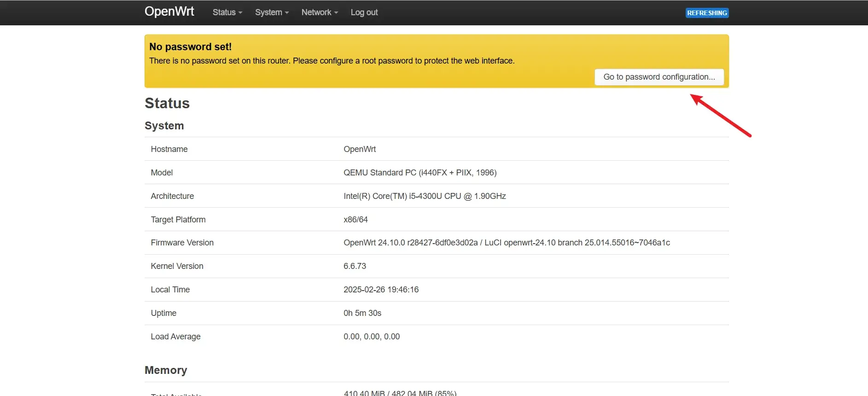Image resolution: width=868 pixels, height=396 pixels.
Task: Toggle the REFRESHING auto-refresh badge
Action: (x=707, y=13)
